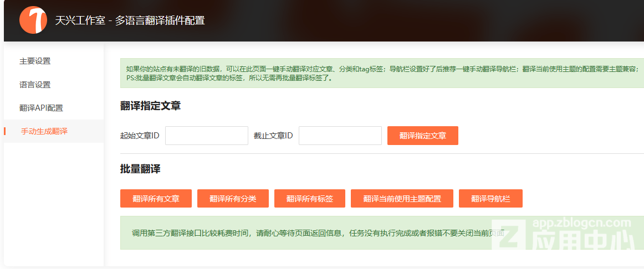Focus the 起始文章ID input field
The image size is (644, 269).
coord(207,136)
